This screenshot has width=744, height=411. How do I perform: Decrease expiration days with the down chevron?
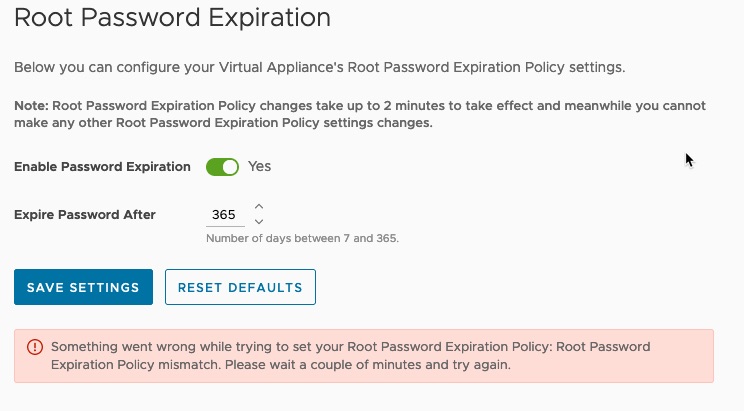(x=259, y=222)
